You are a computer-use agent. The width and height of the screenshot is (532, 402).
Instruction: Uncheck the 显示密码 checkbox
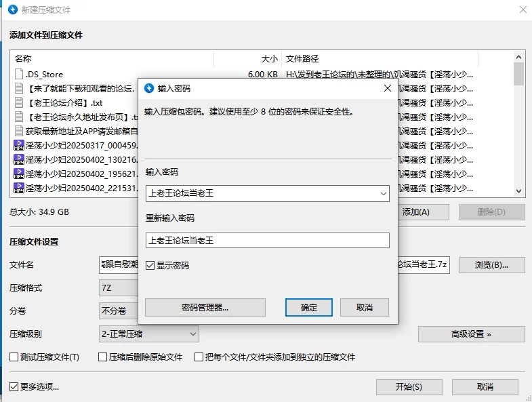click(150, 265)
